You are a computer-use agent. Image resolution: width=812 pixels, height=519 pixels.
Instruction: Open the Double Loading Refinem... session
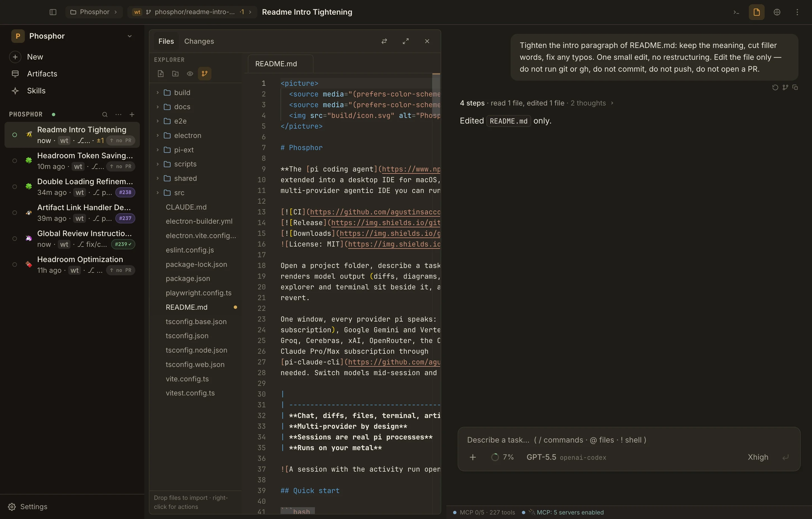[x=72, y=187]
